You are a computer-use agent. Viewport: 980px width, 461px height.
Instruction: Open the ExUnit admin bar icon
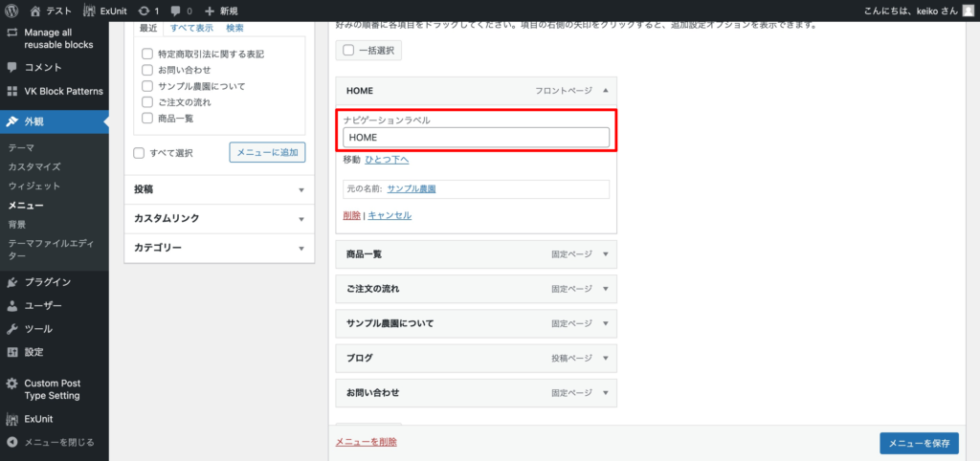pyautogui.click(x=89, y=11)
